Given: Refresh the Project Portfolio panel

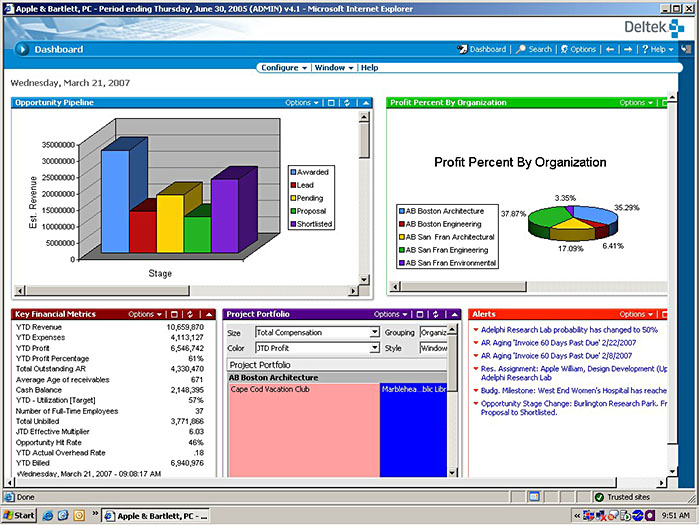Looking at the screenshot, I should 436,314.
